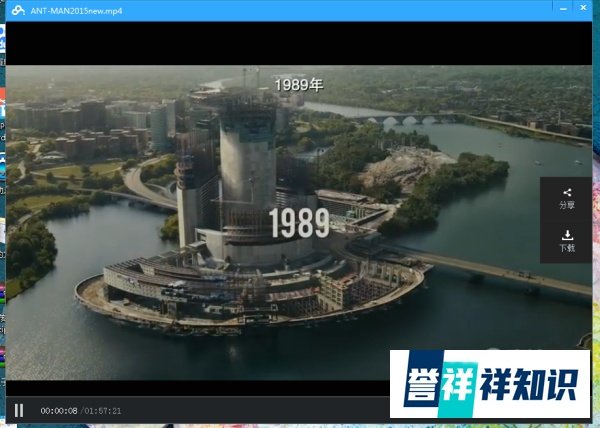The width and height of the screenshot is (600, 428).
Task: Click the ANT-MAN2015new.mp4 window title
Action: (77, 11)
